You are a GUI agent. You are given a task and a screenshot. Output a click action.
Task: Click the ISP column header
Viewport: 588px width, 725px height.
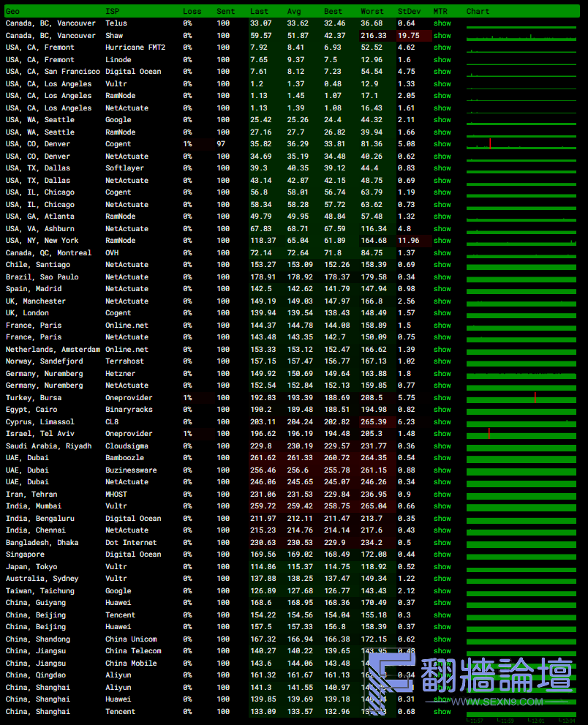(112, 11)
